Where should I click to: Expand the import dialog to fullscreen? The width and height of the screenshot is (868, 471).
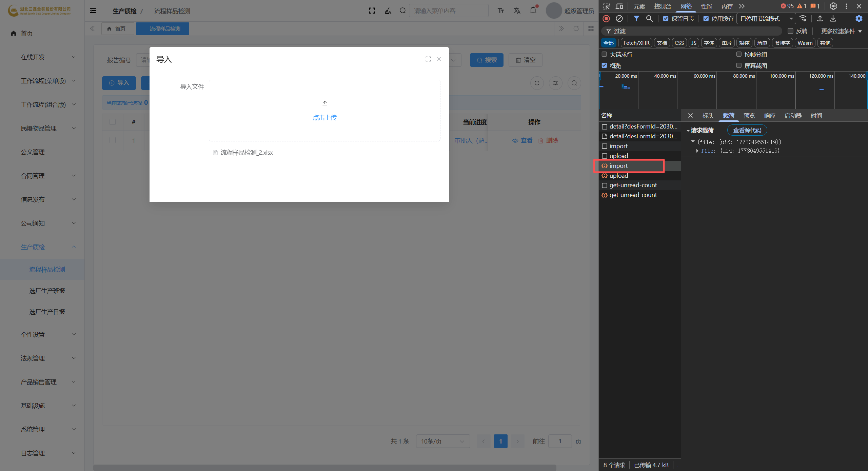pos(428,59)
